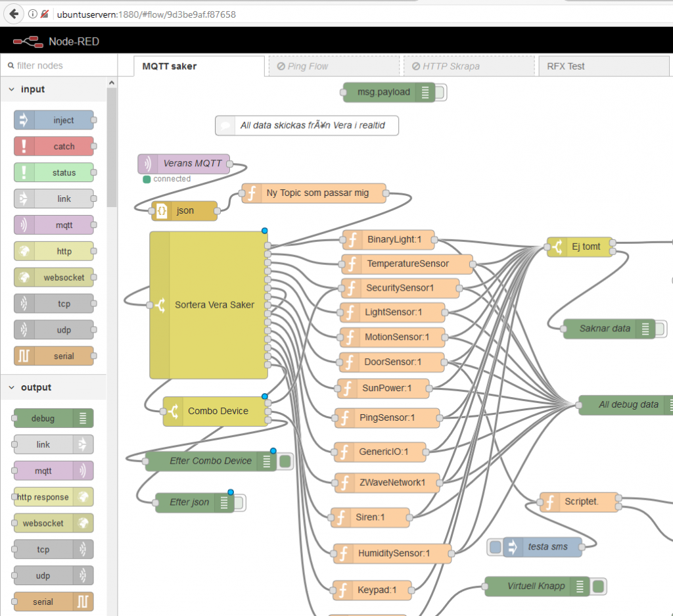The height and width of the screenshot is (616, 673).
Task: Select the TemperatureSensor function node
Action: pyautogui.click(x=407, y=264)
